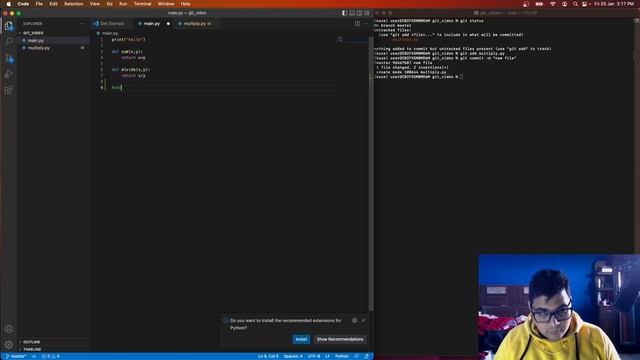This screenshot has height=360, width=640.
Task: Open notification settings gear in Python prompt
Action: point(354,320)
